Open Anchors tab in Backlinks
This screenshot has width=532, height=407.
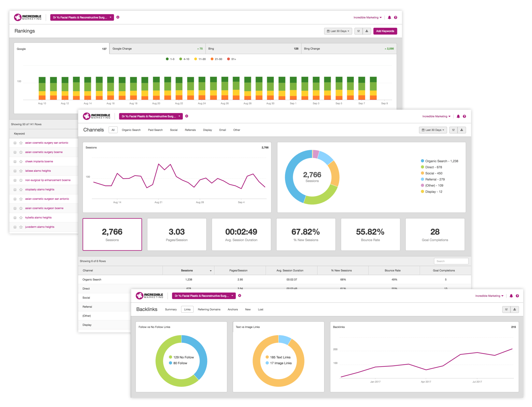click(x=233, y=309)
